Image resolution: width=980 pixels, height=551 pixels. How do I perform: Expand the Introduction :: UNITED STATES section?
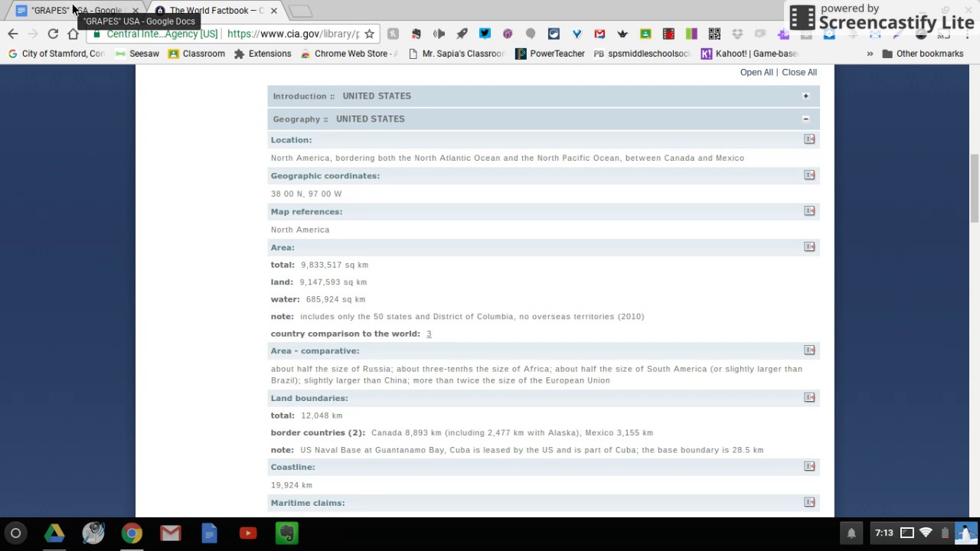tap(805, 96)
